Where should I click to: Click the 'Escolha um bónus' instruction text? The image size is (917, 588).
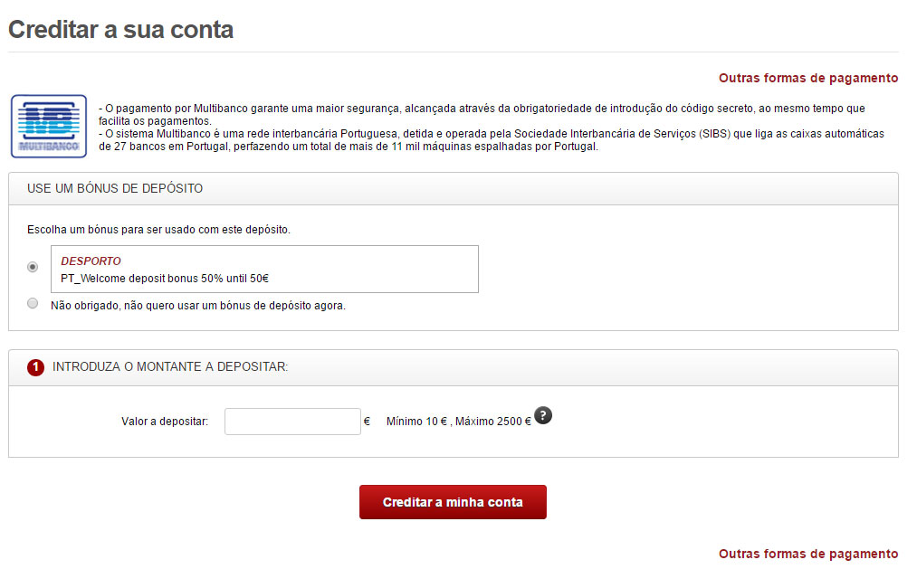tap(158, 230)
